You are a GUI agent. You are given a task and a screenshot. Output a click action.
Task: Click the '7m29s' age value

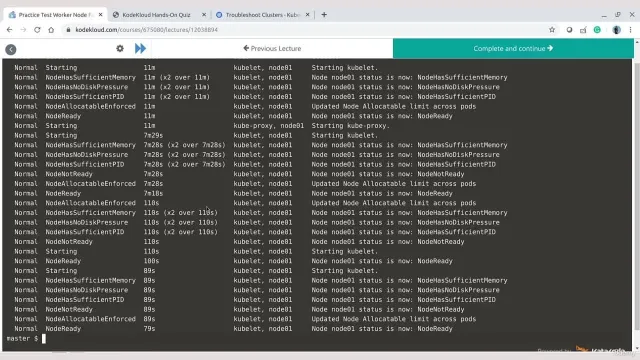[153, 136]
